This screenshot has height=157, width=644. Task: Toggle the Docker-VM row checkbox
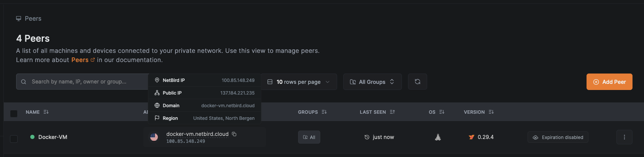point(14,139)
